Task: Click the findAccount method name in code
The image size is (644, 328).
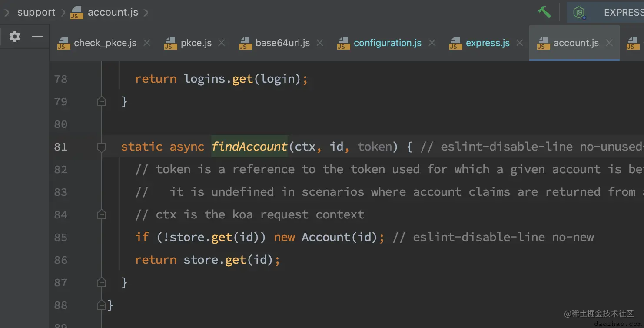Action: [249, 147]
